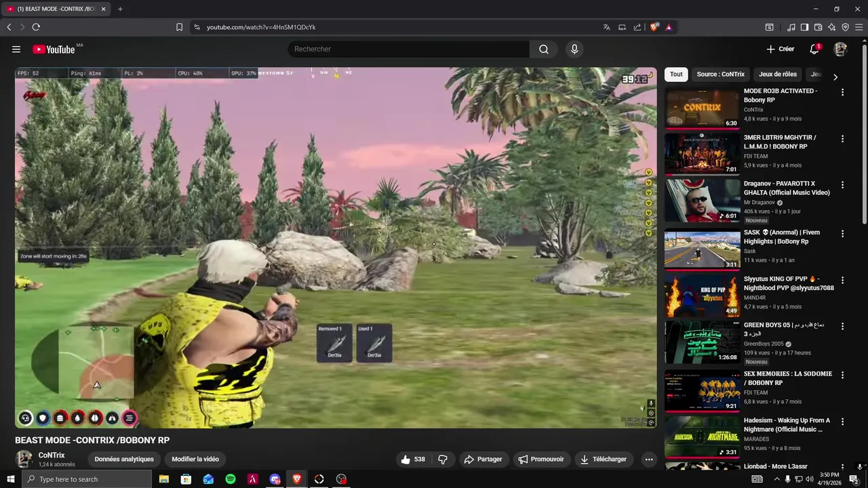This screenshot has height=488, width=868.
Task: Open options for Hadesism Waking Up video
Action: tap(842, 422)
